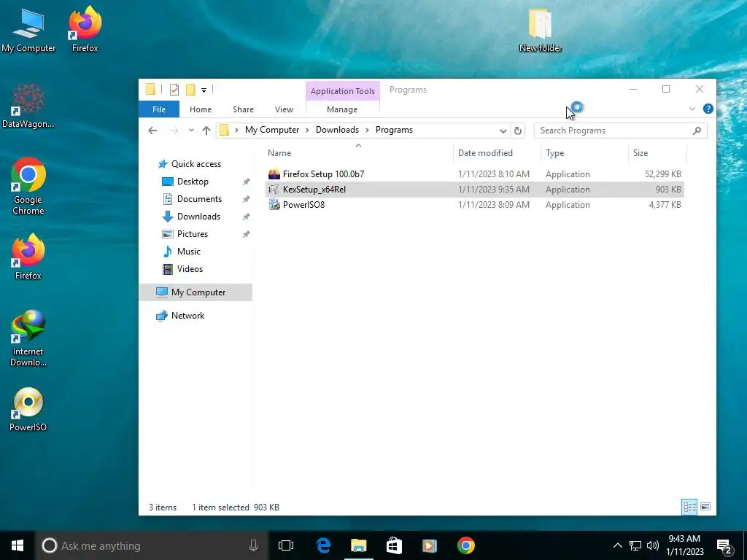Viewport: 747px width, 560px height.
Task: Open Desktop in the navigation pane
Action: click(x=186, y=182)
